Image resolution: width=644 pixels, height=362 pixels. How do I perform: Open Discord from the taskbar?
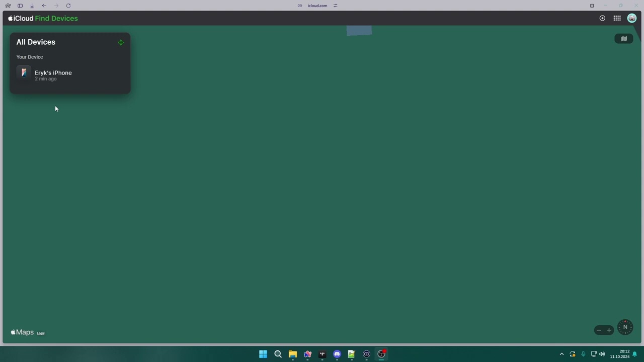click(337, 354)
